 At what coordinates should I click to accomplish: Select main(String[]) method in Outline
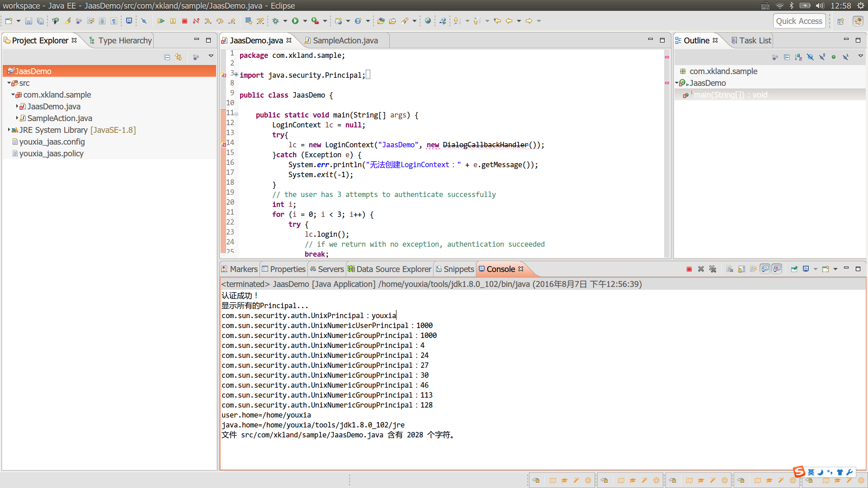pyautogui.click(x=730, y=95)
